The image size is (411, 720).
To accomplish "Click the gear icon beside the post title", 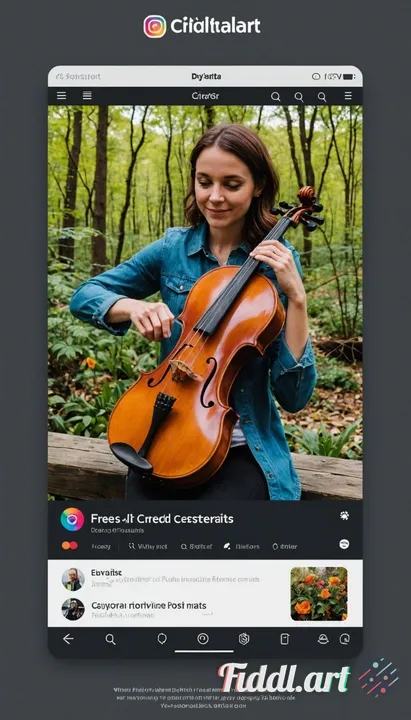I will click(x=344, y=515).
